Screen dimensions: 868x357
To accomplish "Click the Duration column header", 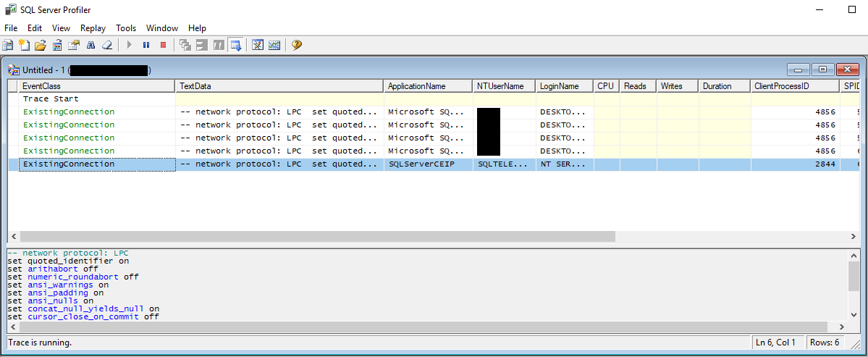I will click(725, 85).
